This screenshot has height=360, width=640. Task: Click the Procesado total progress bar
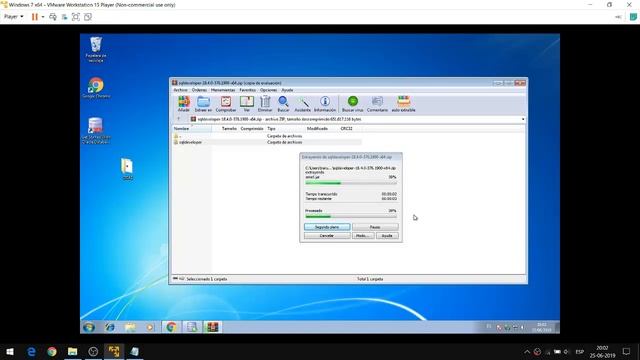pos(351,216)
